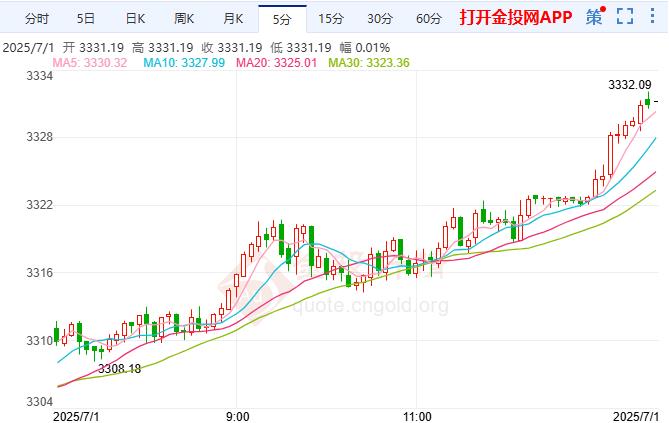Click the 3308.18 low price marker
The image size is (669, 423).
pos(119,368)
